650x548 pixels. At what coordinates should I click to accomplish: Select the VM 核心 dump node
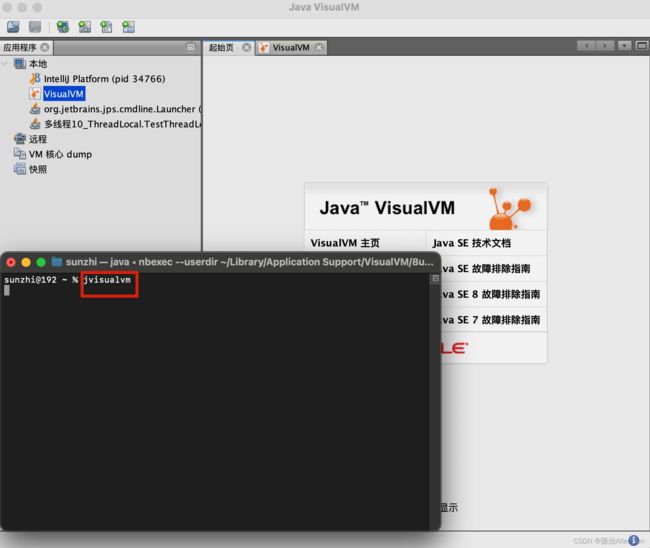tap(60, 154)
